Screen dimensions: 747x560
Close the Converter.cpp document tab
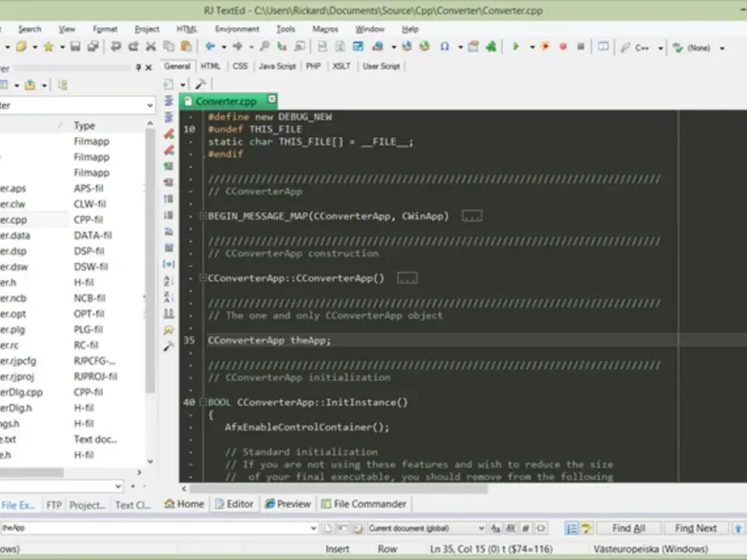[272, 101]
